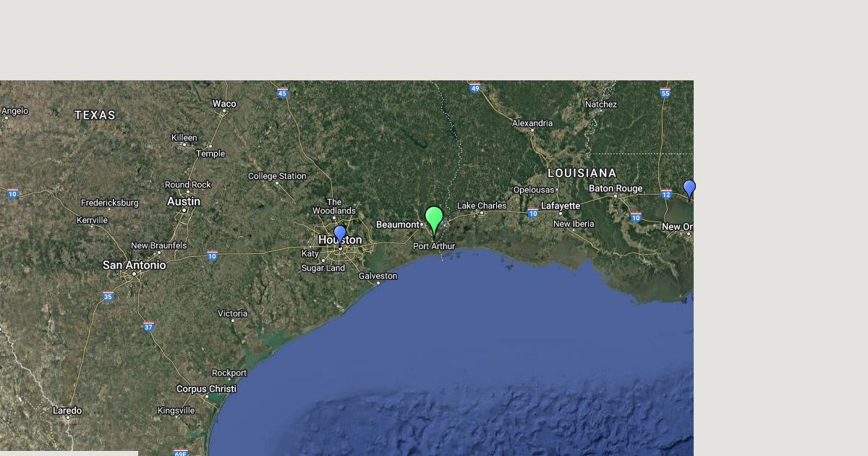This screenshot has width=868, height=456.
Task: Click the Interstate 49 highway shield
Action: [x=475, y=88]
